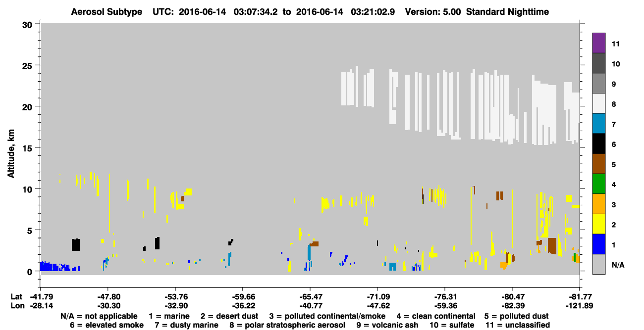This screenshot has height=330, width=644.
Task: Click legend text '2 = desert dust'
Action: [229, 316]
